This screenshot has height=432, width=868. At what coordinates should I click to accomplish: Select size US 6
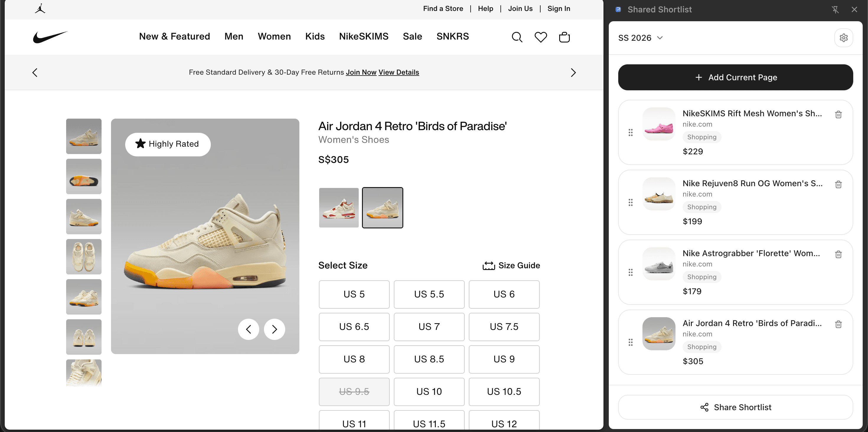pyautogui.click(x=504, y=294)
